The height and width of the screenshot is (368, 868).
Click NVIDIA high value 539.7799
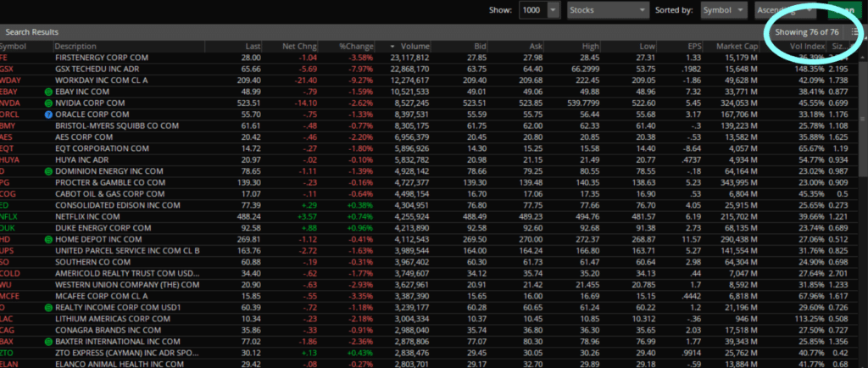[x=583, y=103]
